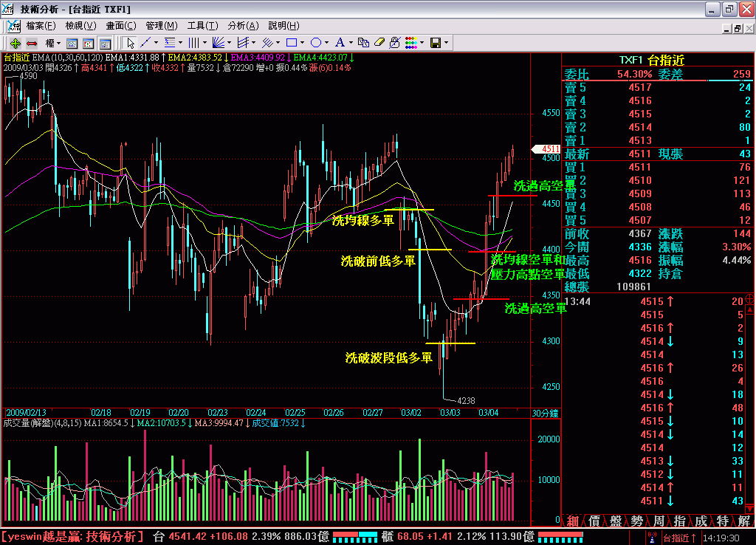Select the horizontal retracement lines tool
The image size is (756, 545).
point(170,44)
